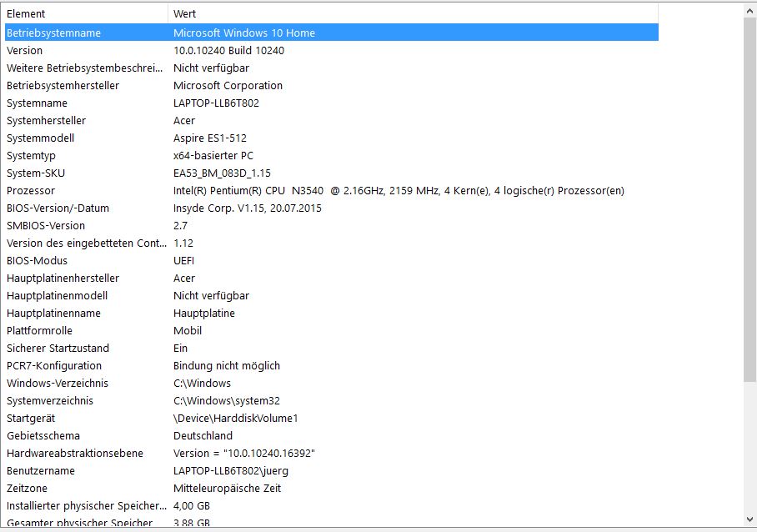Click the value Version = "10.0.10240.16392"
The width and height of the screenshot is (757, 532).
tap(243, 454)
